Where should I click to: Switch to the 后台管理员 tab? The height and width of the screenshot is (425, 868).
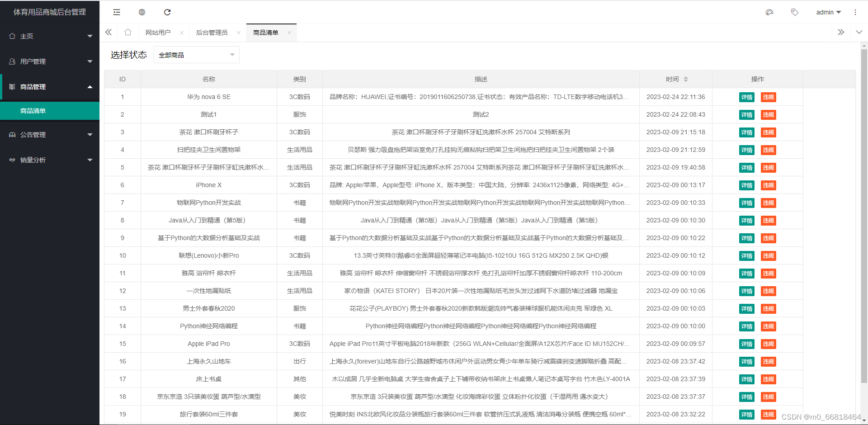coord(212,33)
